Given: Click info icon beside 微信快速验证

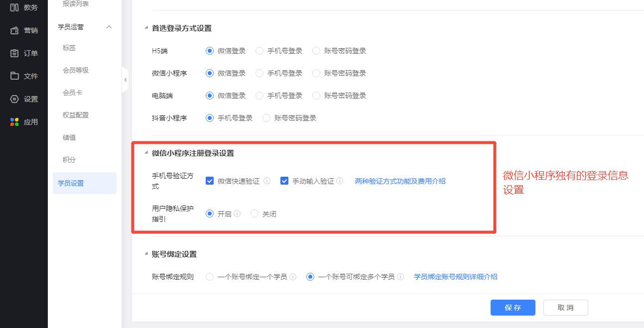Looking at the screenshot, I should [267, 181].
